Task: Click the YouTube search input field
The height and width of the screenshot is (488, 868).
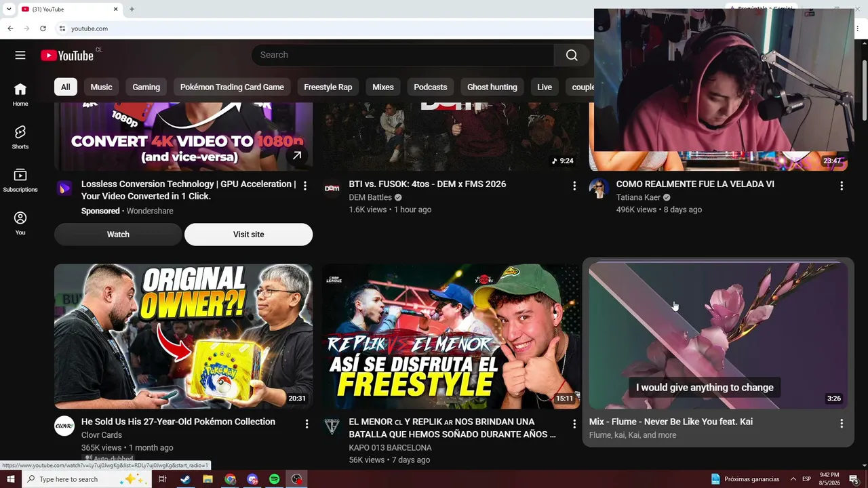Action: click(x=403, y=55)
